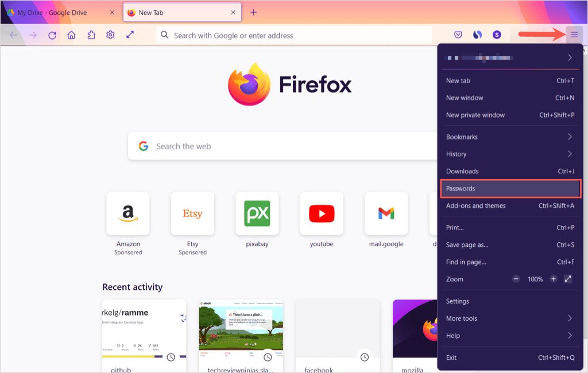Increase zoom with the plus control
Viewport: 588px width, 373px height.
pyautogui.click(x=553, y=279)
